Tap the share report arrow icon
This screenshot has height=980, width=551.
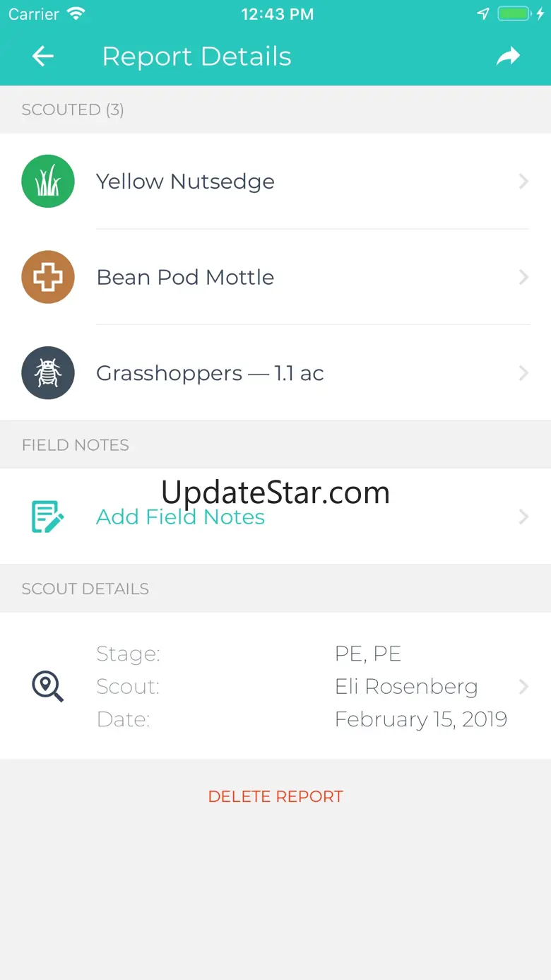pyautogui.click(x=508, y=57)
